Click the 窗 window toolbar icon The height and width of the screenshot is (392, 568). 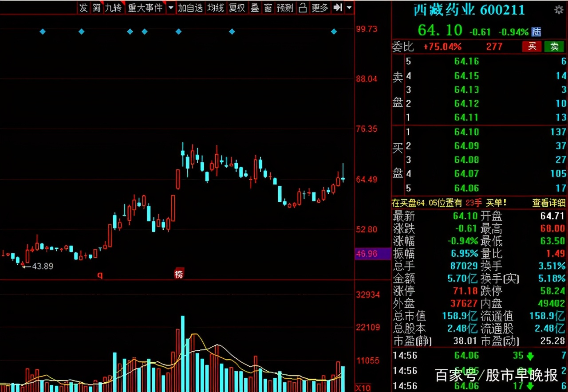[268, 8]
